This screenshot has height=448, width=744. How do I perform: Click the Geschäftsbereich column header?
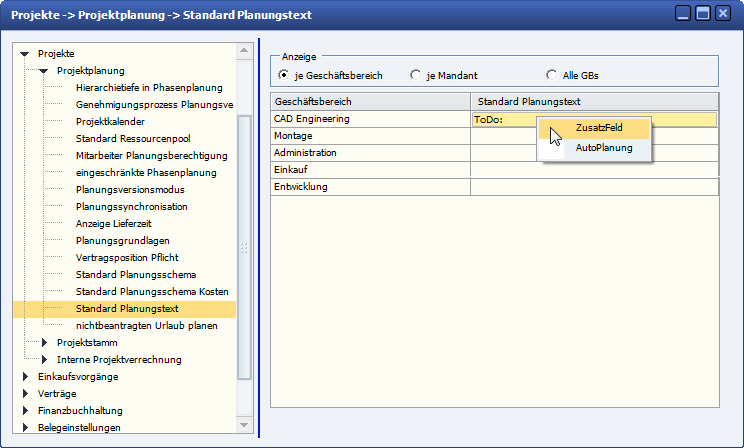click(370, 102)
